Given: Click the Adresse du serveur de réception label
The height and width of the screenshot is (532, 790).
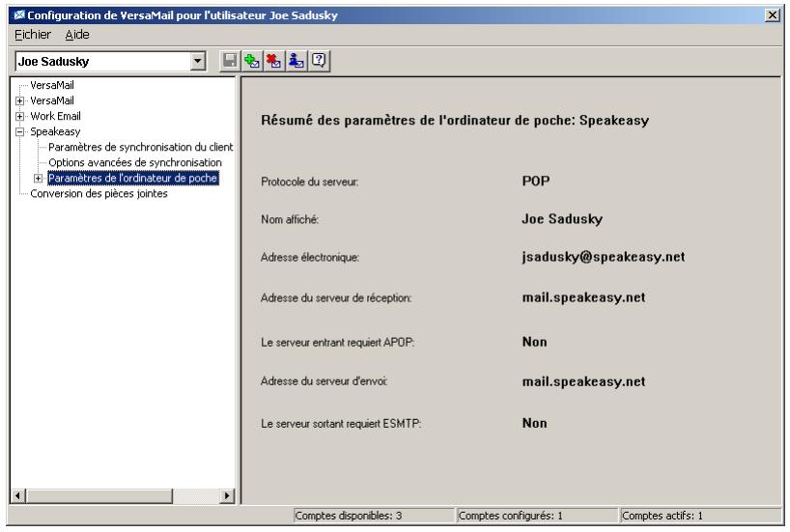Looking at the screenshot, I should (x=336, y=298).
